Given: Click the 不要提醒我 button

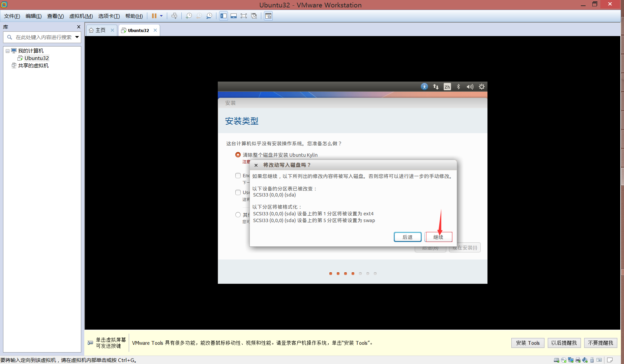Looking at the screenshot, I should point(601,343).
